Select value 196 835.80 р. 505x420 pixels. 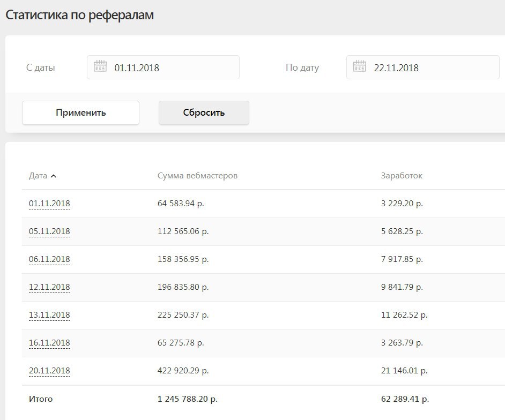click(x=183, y=287)
